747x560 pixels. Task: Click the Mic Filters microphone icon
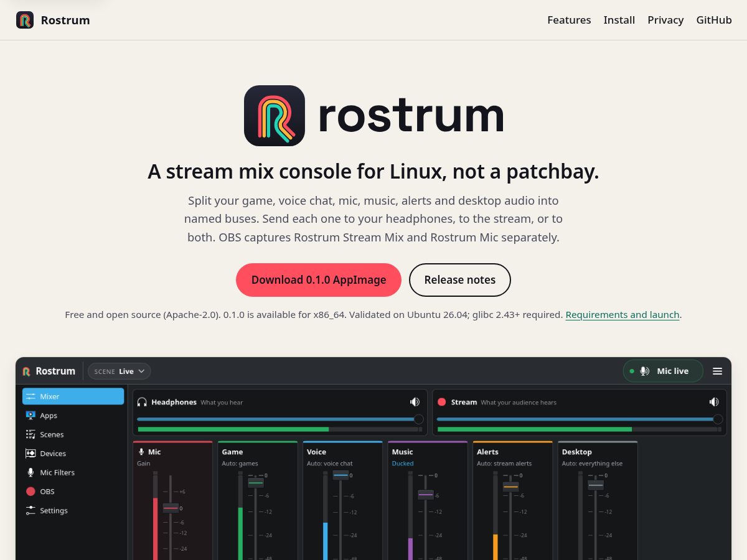(x=31, y=472)
